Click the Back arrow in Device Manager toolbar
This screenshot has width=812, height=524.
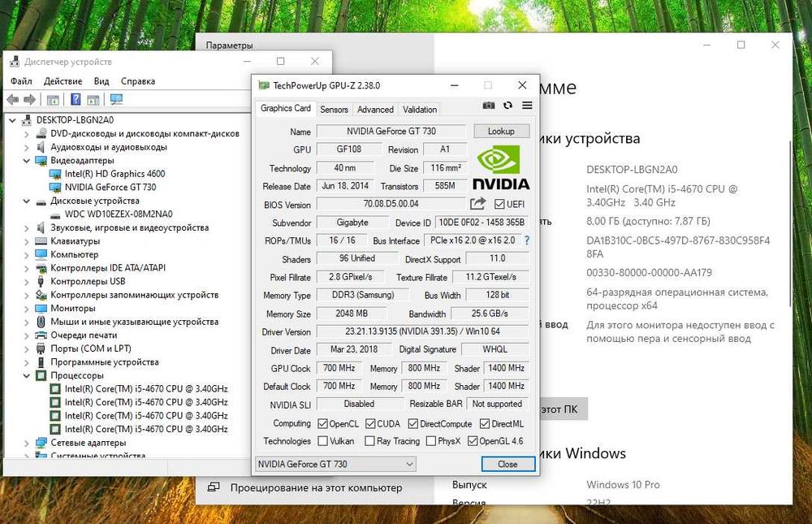pos(13,99)
